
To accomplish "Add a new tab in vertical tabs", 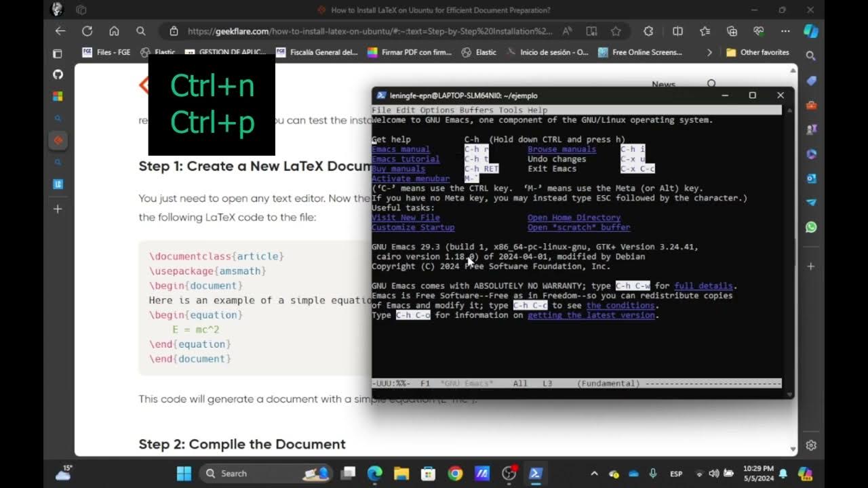I will (58, 209).
